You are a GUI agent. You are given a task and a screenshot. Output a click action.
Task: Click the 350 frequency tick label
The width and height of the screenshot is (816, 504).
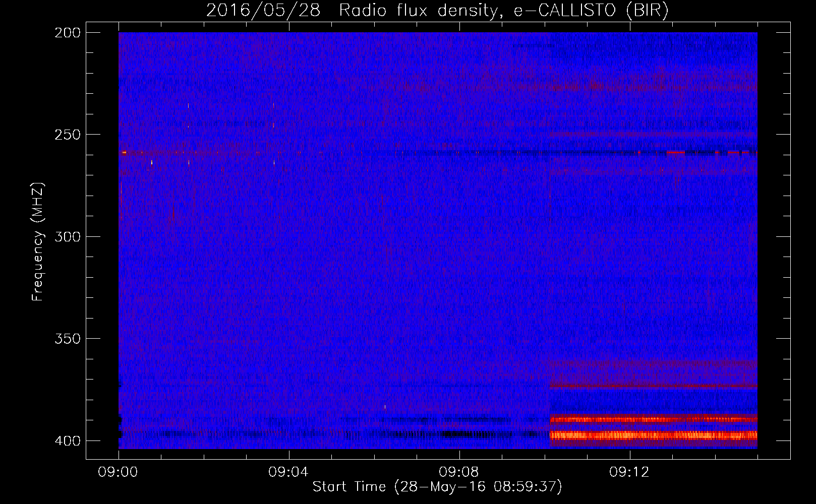tap(68, 339)
